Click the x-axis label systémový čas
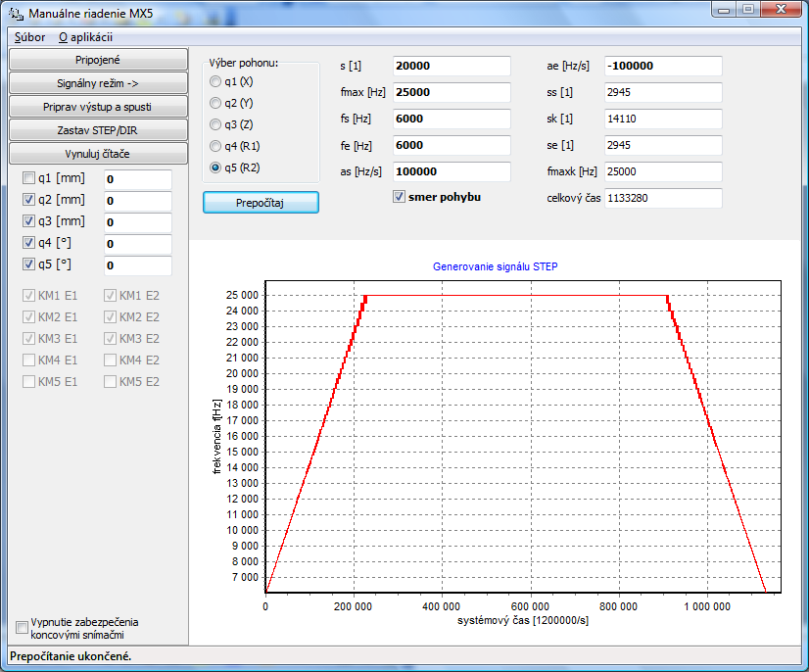Viewport: 809px width, 672px height. click(x=523, y=620)
